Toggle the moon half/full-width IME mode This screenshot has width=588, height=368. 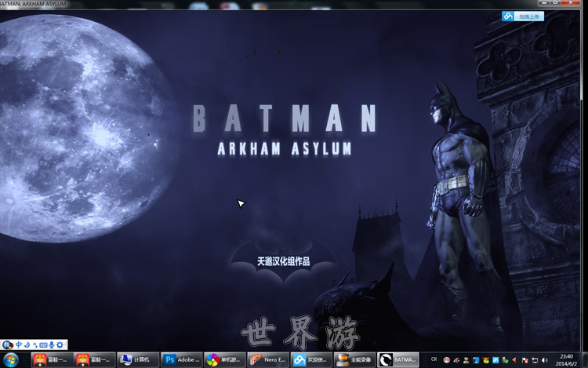(27, 344)
